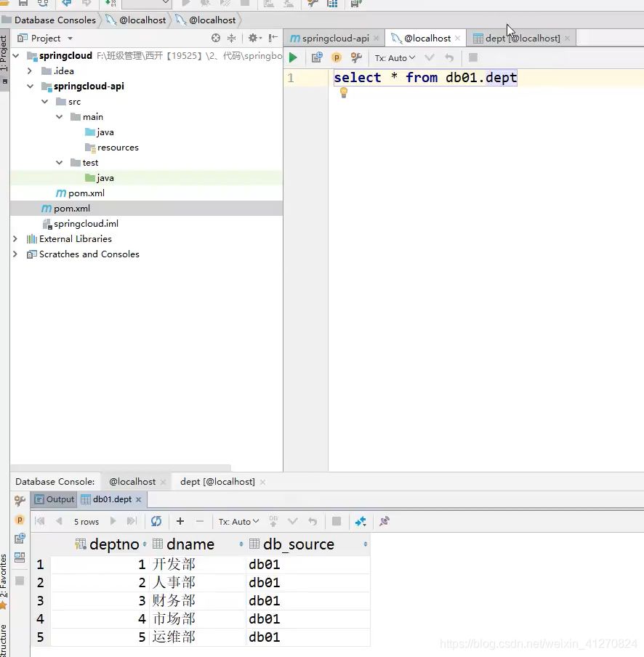
Task: Click first @localhost breadcrumb
Action: click(136, 20)
